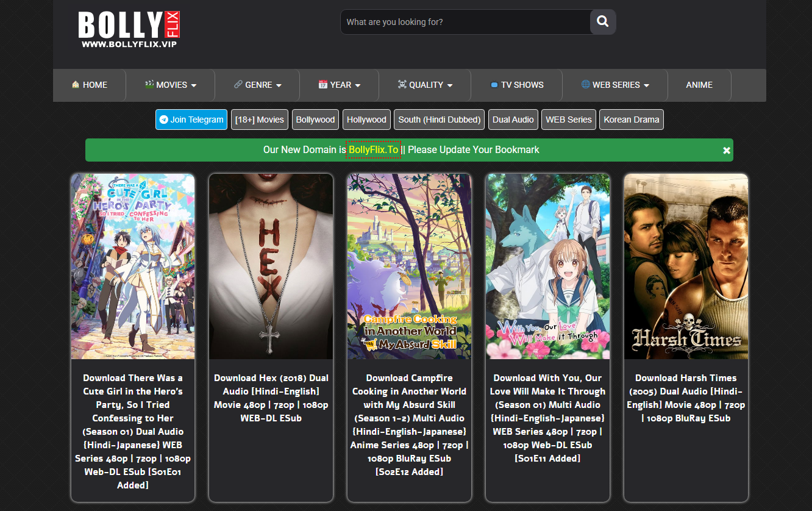The width and height of the screenshot is (812, 511).
Task: Click the globe icon beside WEB SERIES
Action: [585, 85]
